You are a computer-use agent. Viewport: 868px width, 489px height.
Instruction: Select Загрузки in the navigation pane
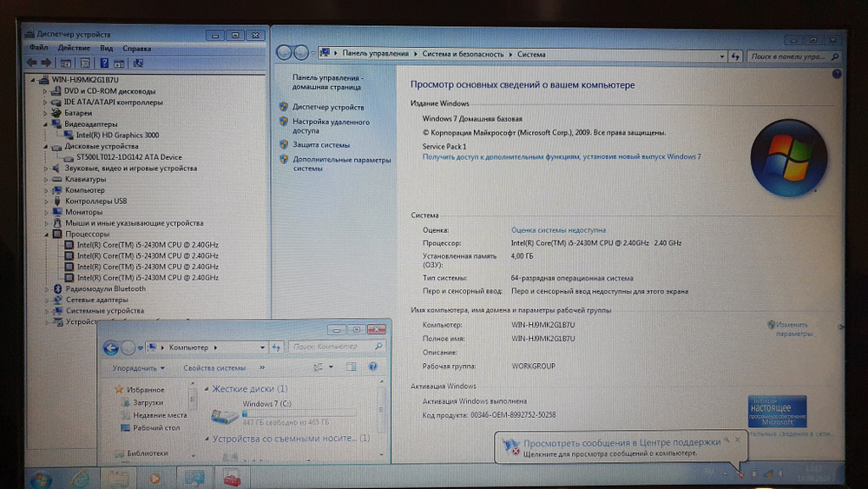148,403
